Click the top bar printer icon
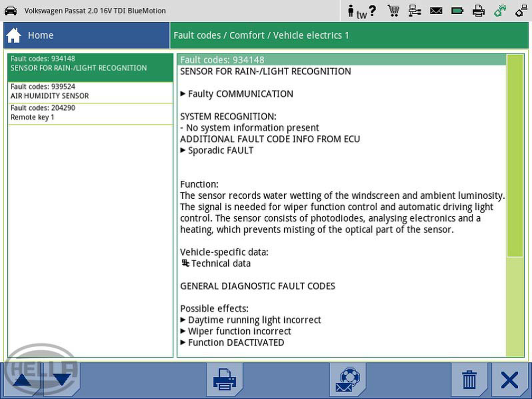The image size is (532, 399). 479,11
